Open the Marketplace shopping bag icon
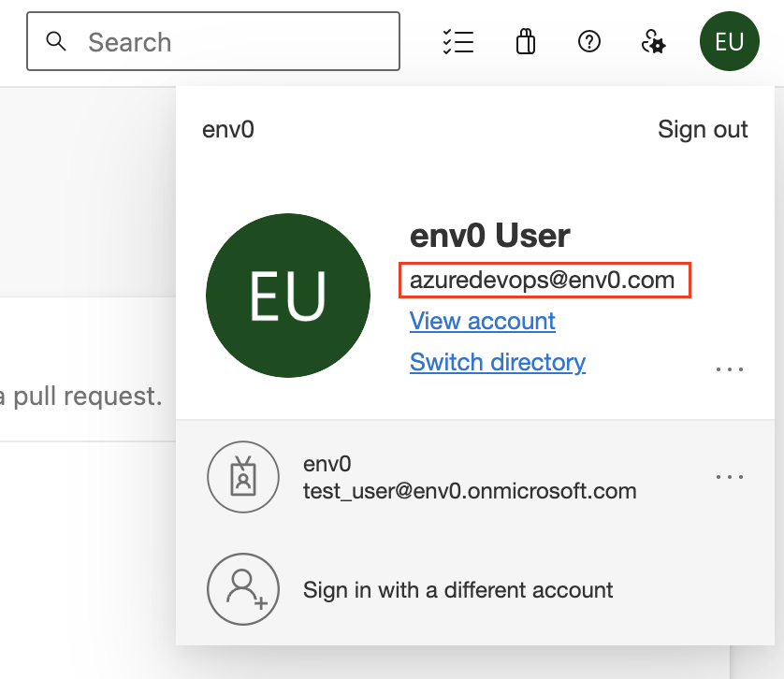784x679 pixels. pos(526,41)
